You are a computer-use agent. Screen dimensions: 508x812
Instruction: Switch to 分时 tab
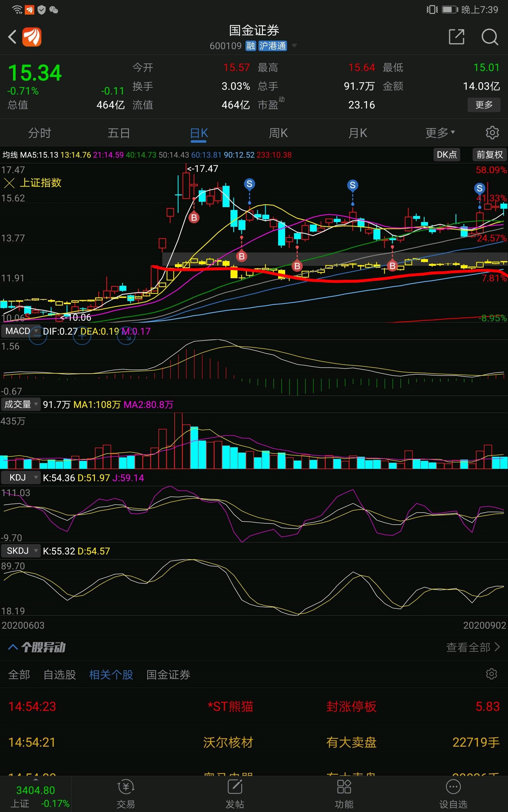coord(40,133)
